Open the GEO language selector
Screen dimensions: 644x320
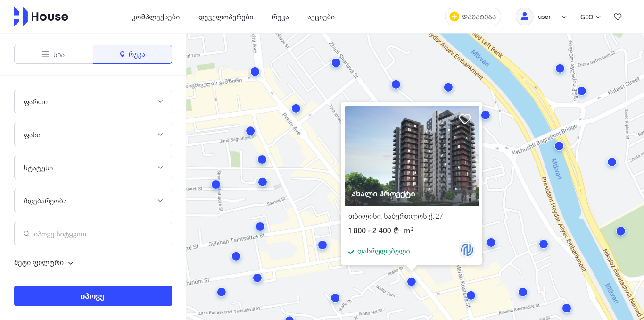click(x=590, y=17)
